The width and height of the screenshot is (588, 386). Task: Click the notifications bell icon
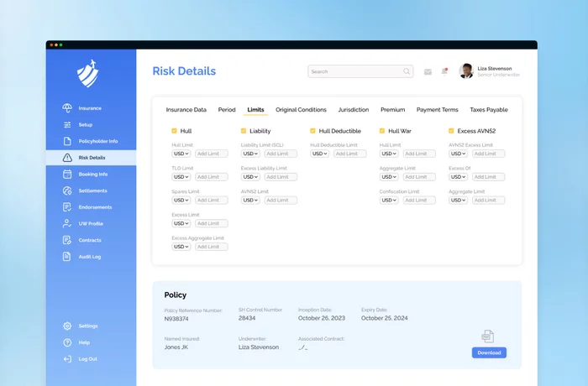444,71
